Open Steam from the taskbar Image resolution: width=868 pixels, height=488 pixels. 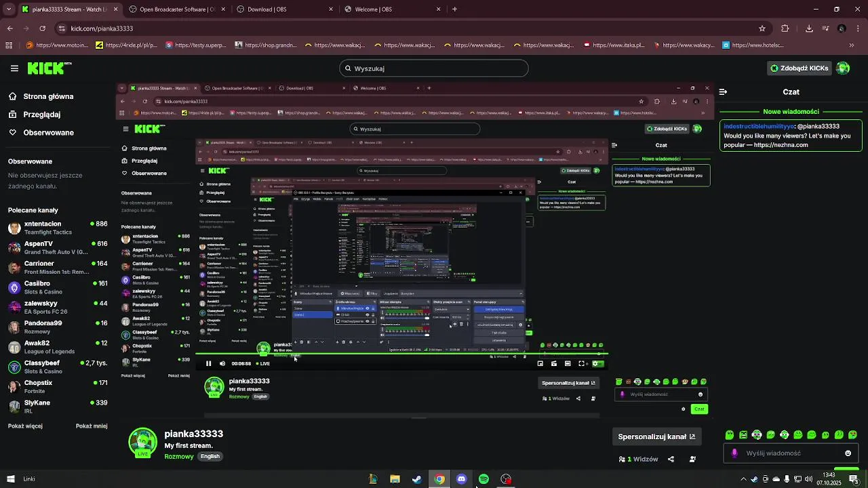(x=417, y=479)
